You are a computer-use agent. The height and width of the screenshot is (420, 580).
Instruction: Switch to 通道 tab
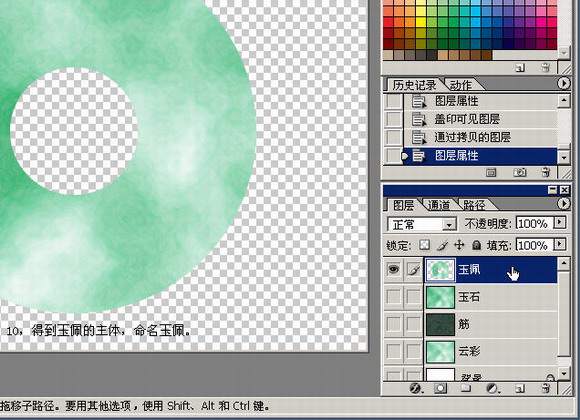coord(439,205)
